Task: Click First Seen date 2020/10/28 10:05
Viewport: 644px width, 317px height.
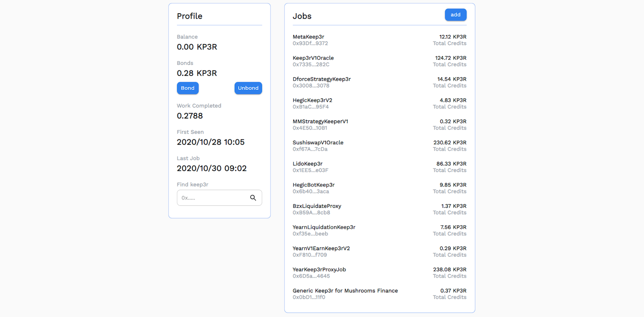Action: click(x=211, y=142)
